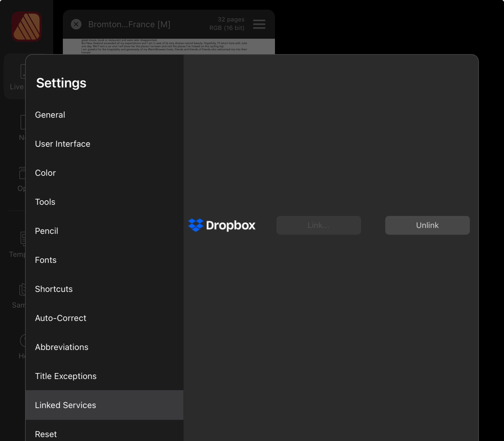Open Title Exceptions settings
Screen dimensions: 504x441
pos(104,376)
